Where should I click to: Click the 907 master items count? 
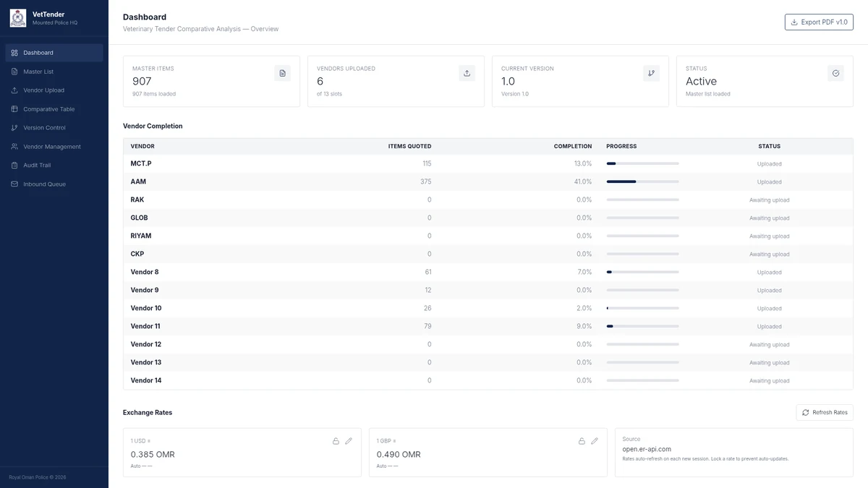point(142,82)
